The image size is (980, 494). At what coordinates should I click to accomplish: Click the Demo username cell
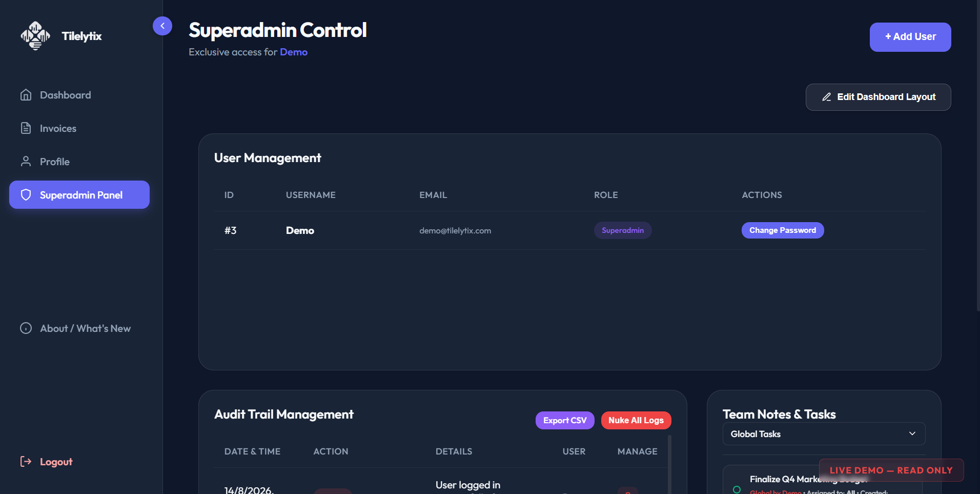(x=300, y=230)
